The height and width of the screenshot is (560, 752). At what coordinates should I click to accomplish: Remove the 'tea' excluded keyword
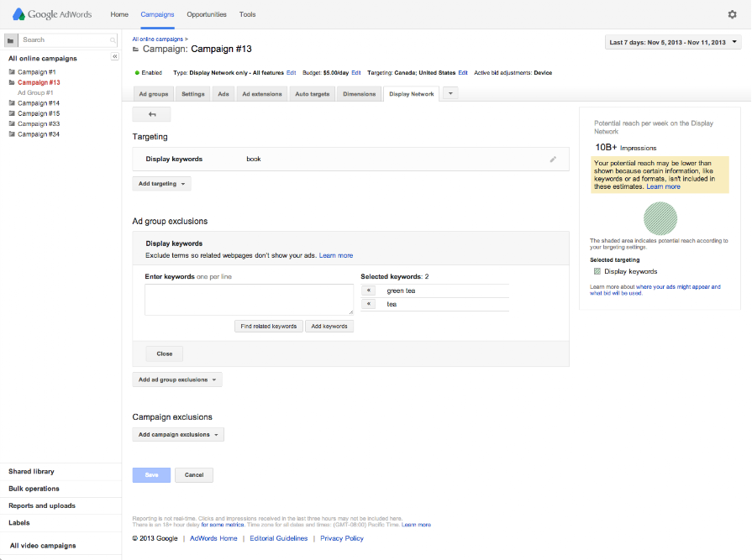pos(370,304)
